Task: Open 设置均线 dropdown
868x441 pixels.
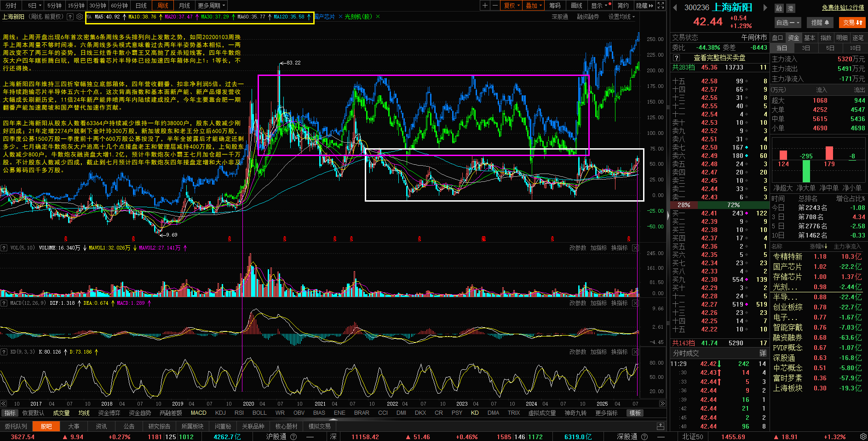Action: tap(621, 17)
